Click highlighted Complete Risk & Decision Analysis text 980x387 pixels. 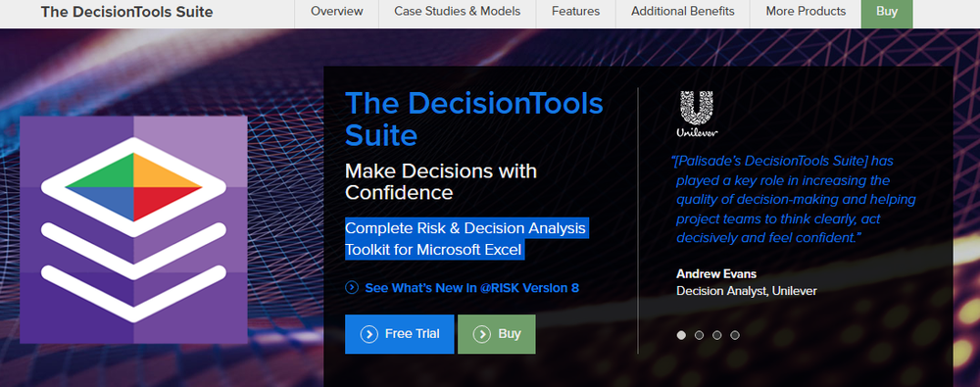466,239
